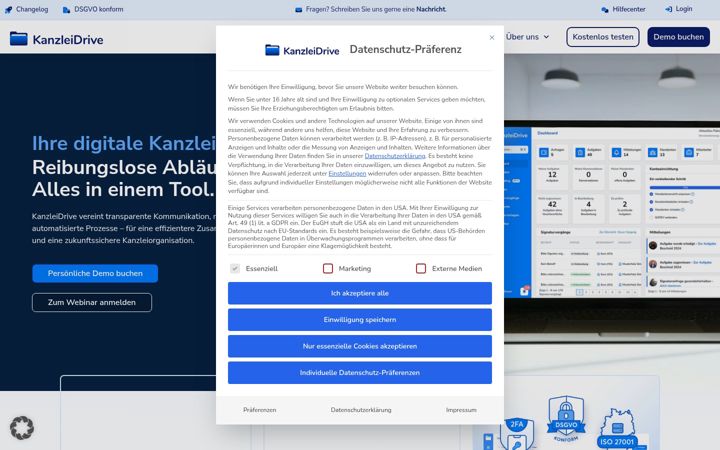Click Persönliche Demo buchen button
The image size is (720, 450).
[x=95, y=273]
